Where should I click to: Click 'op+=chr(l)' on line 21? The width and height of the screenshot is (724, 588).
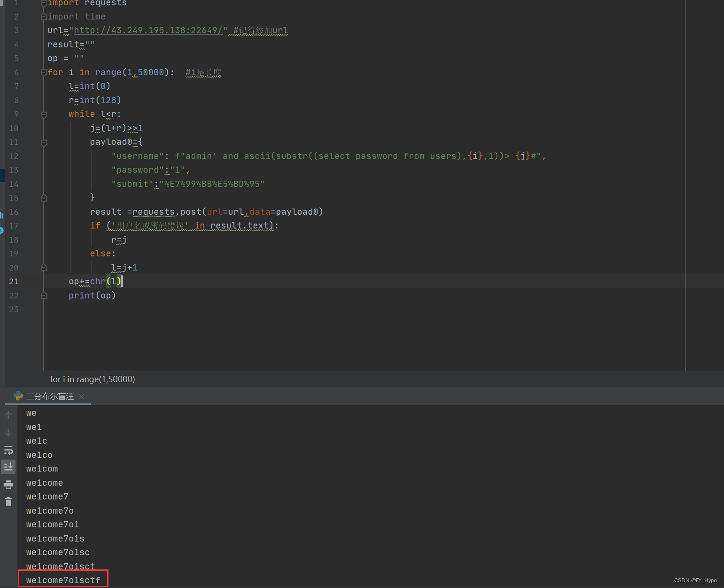95,282
